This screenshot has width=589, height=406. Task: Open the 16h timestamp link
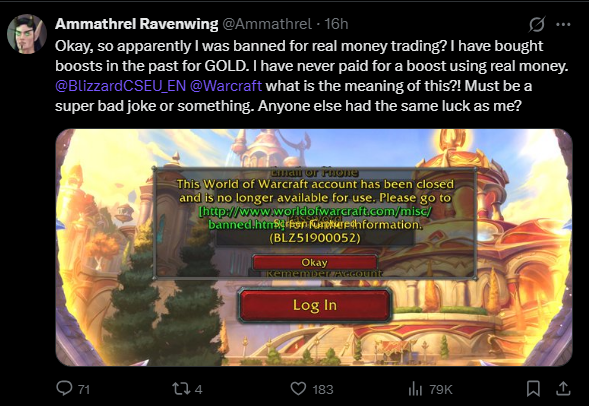pos(336,24)
